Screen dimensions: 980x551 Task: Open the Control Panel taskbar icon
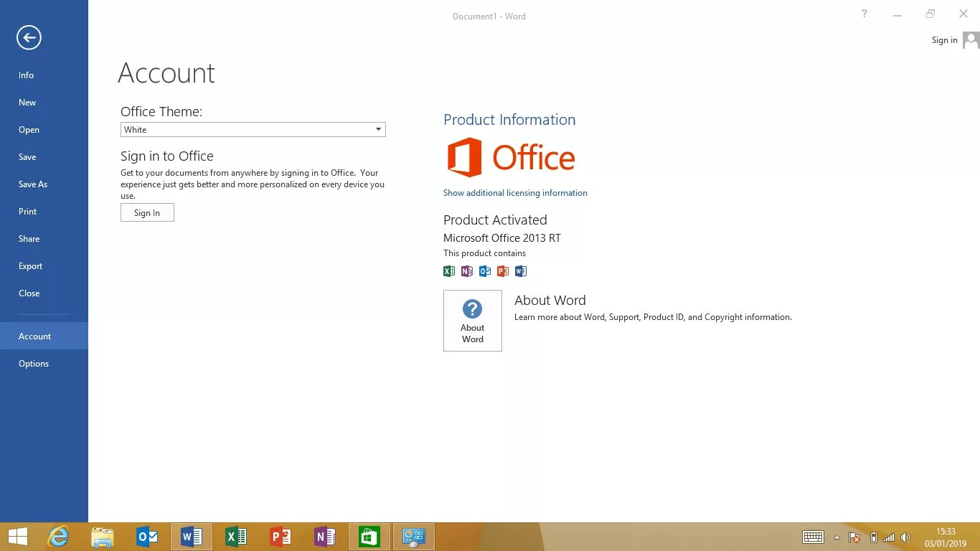414,537
